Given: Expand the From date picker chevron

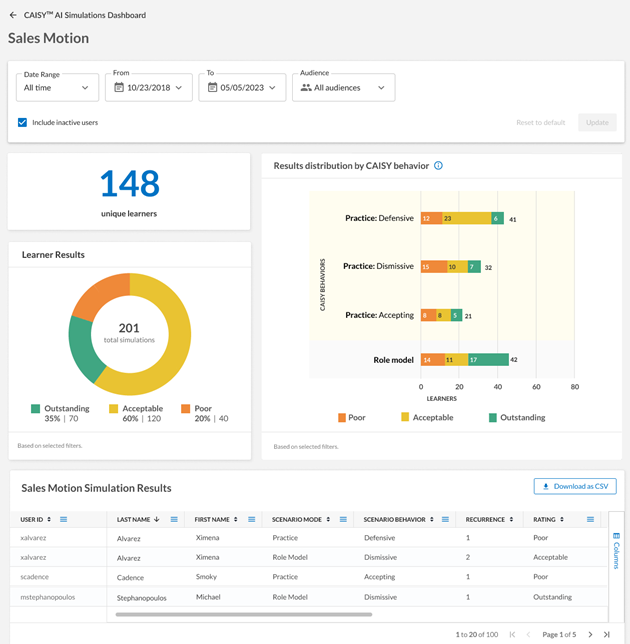Looking at the screenshot, I should (x=179, y=87).
